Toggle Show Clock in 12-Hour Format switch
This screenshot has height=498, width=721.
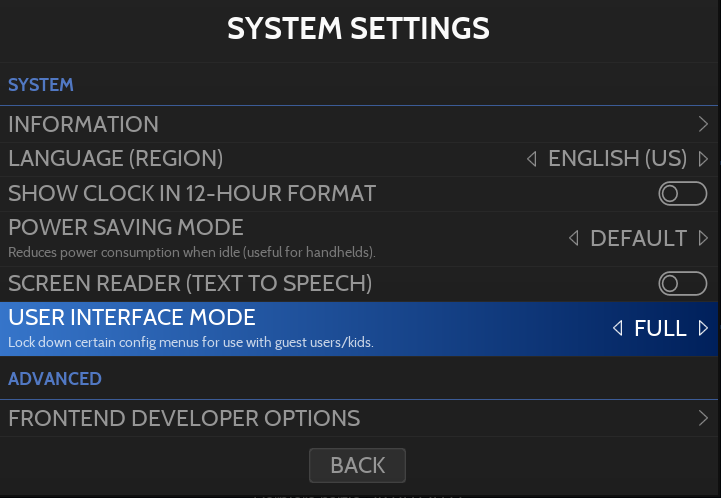(683, 194)
